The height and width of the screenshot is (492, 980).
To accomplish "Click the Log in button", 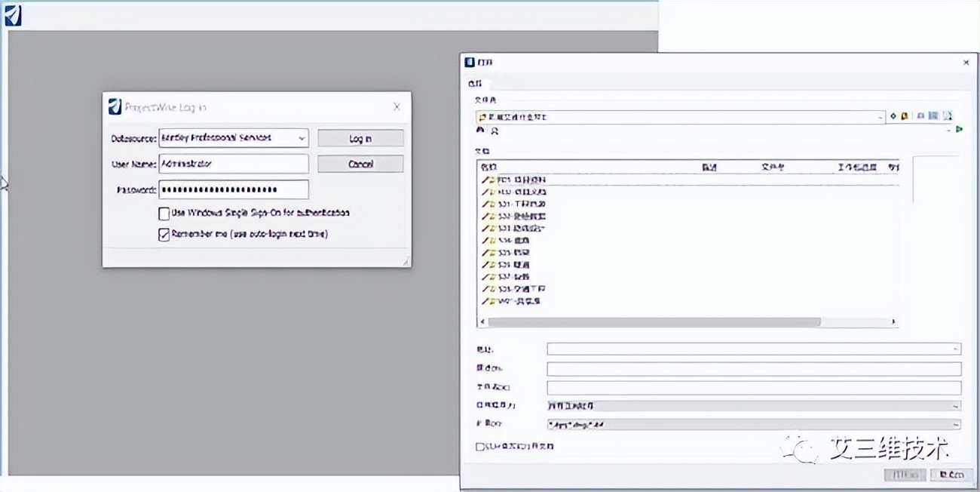I will coord(360,138).
